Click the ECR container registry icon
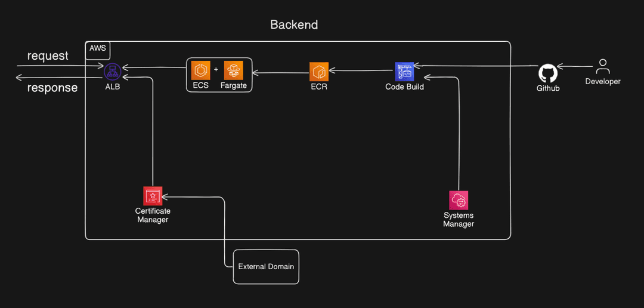Viewport: 644px width, 308px height. click(x=319, y=72)
